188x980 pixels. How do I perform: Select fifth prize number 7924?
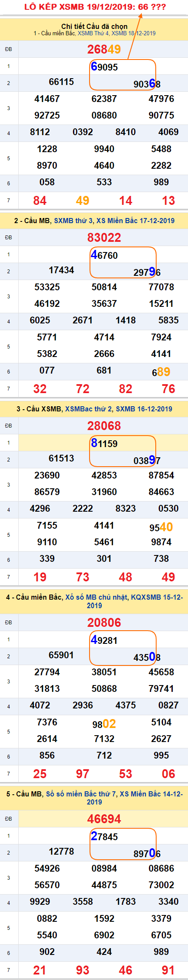tap(161, 337)
